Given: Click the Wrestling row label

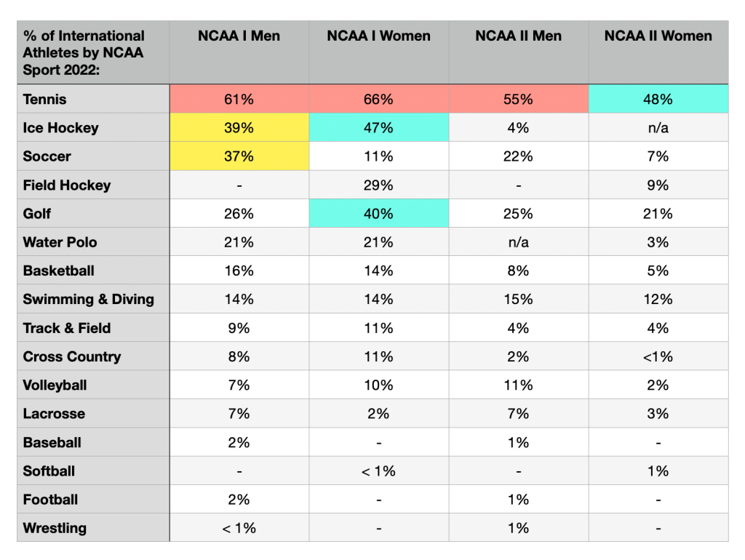Looking at the screenshot, I should coord(55,528).
